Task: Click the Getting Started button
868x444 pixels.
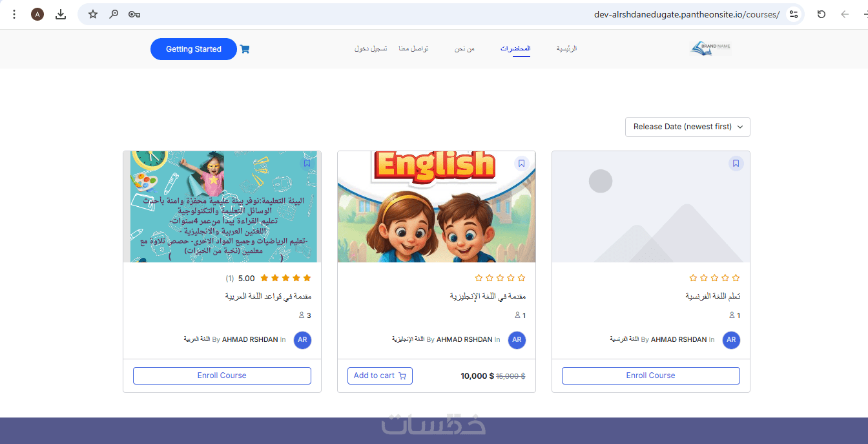Action: tap(194, 49)
